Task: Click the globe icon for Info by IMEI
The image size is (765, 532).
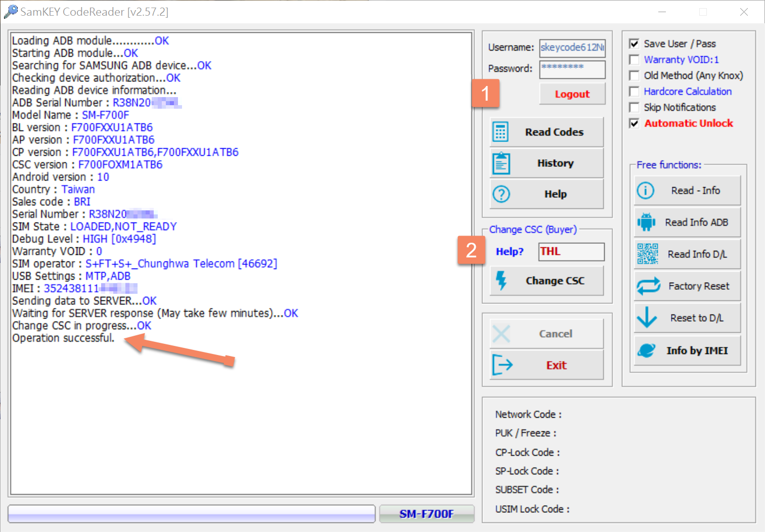Action: [x=647, y=350]
